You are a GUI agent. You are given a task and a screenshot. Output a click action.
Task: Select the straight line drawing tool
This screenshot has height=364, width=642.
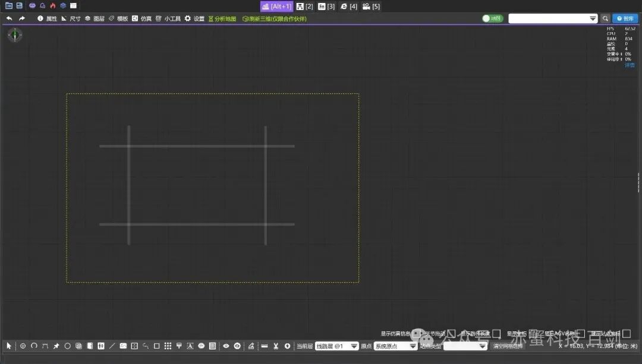pyautogui.click(x=112, y=346)
